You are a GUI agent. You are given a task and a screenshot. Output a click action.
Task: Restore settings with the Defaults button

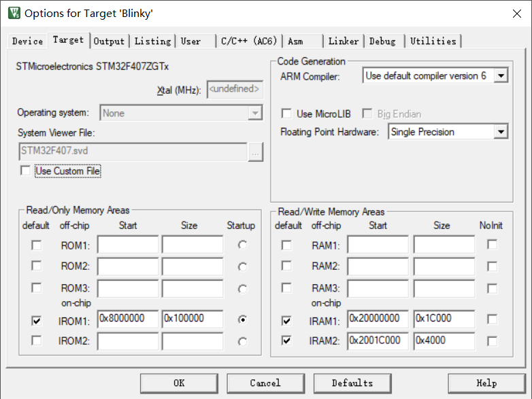click(x=352, y=383)
